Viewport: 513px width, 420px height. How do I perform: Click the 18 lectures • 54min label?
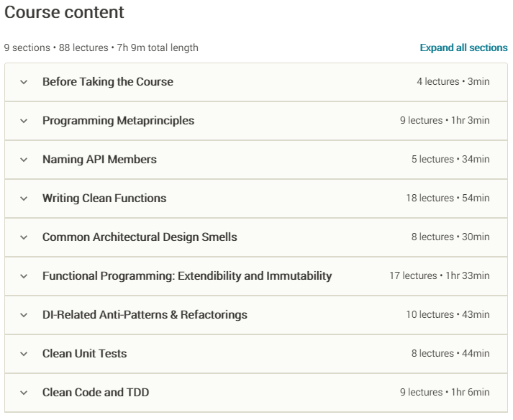coord(447,198)
